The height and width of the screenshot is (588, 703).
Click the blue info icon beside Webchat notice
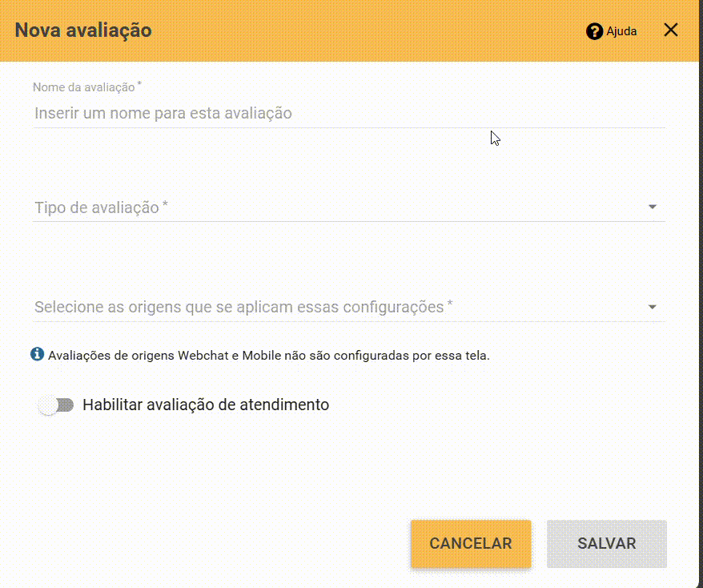(37, 354)
